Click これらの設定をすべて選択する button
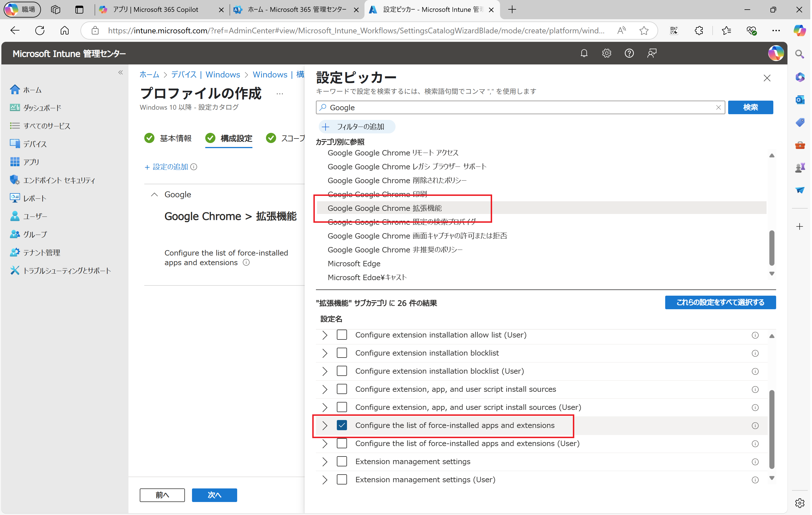This screenshot has height=515, width=812. click(720, 302)
